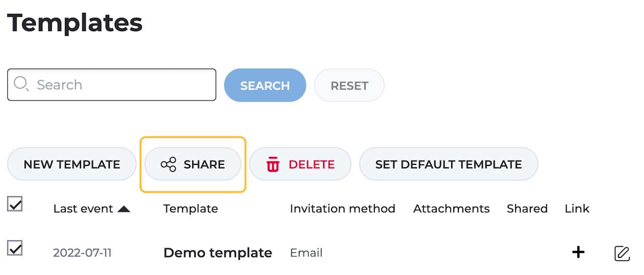Screen dimensions: 644x275
Task: Click the Link column header
Action: click(577, 209)
